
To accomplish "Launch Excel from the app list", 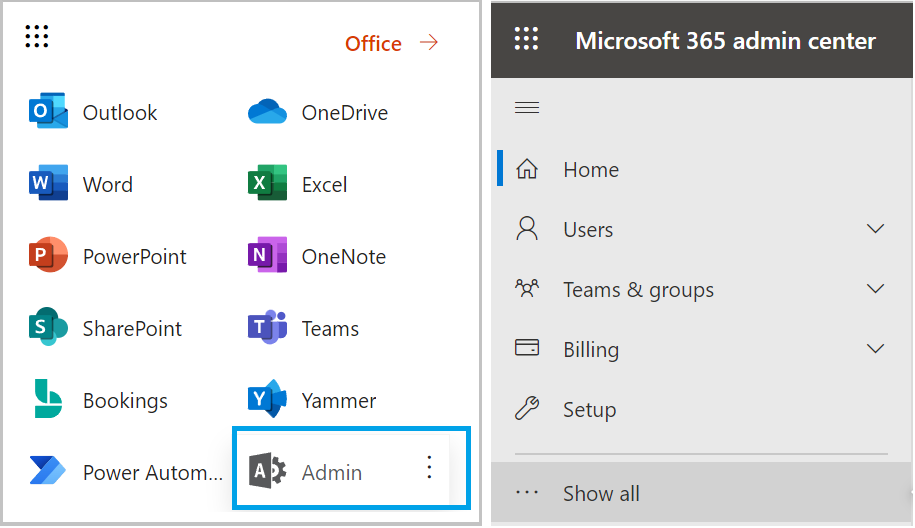I will click(267, 184).
